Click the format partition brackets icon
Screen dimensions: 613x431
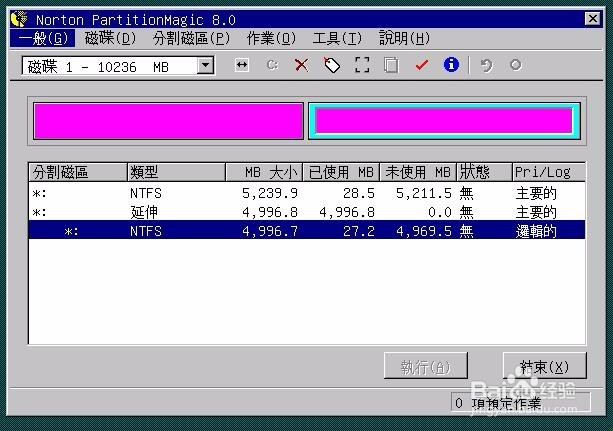tap(362, 65)
